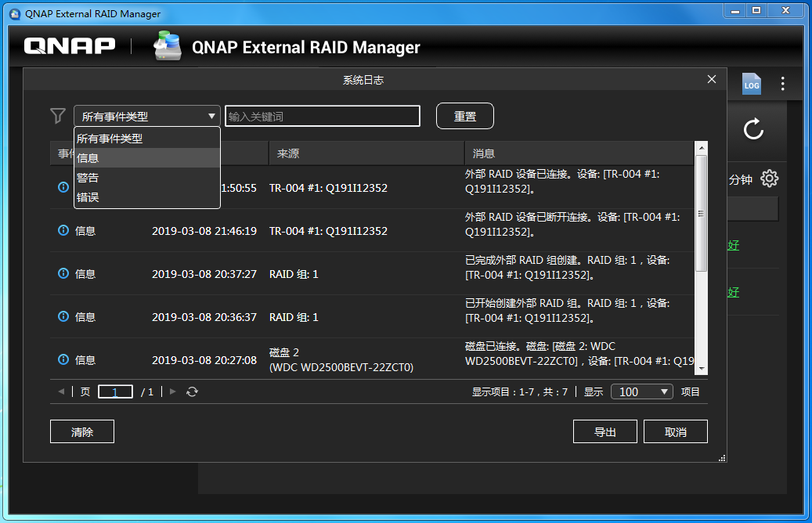
Task: Click the 重置 button
Action: coord(465,116)
